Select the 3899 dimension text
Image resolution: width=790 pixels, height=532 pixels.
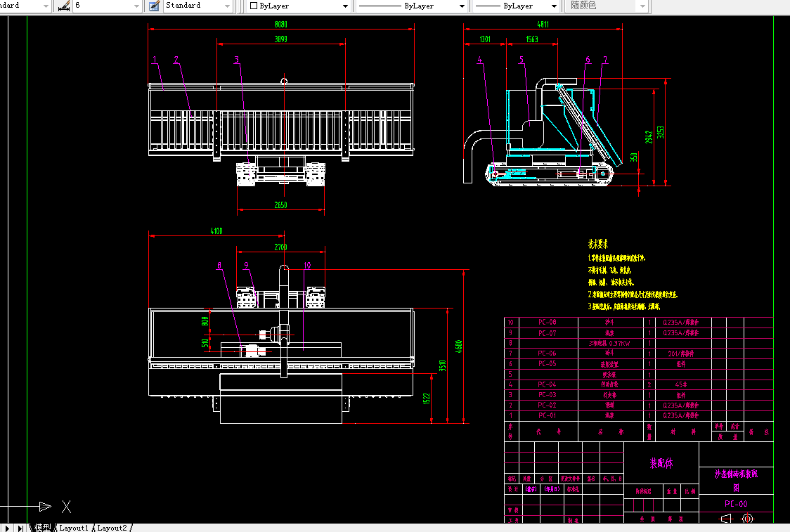coord(280,39)
